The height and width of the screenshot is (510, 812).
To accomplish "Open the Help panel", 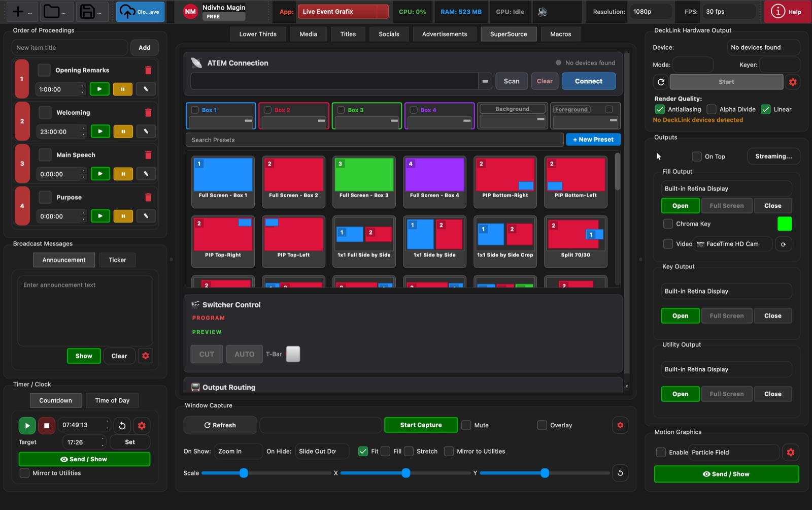I will click(x=787, y=12).
